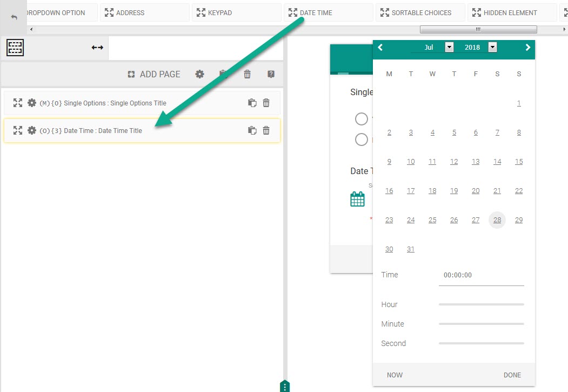The width and height of the screenshot is (568, 392).
Task: Adjust the Hour slider
Action: pos(482,304)
